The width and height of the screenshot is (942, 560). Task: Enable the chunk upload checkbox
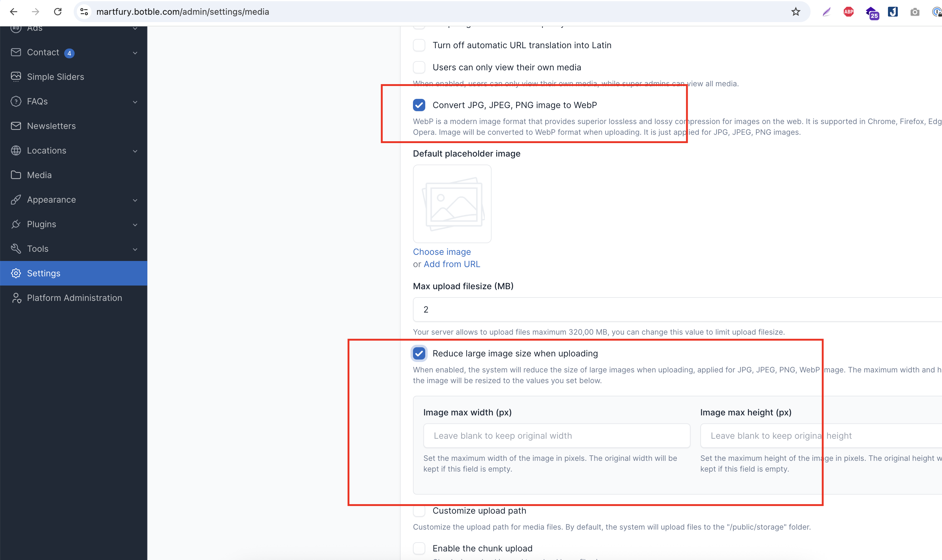tap(419, 548)
